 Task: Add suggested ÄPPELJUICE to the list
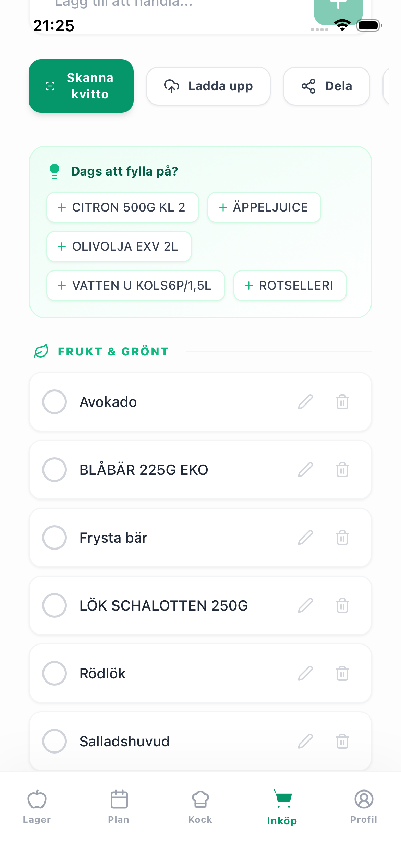tap(264, 207)
